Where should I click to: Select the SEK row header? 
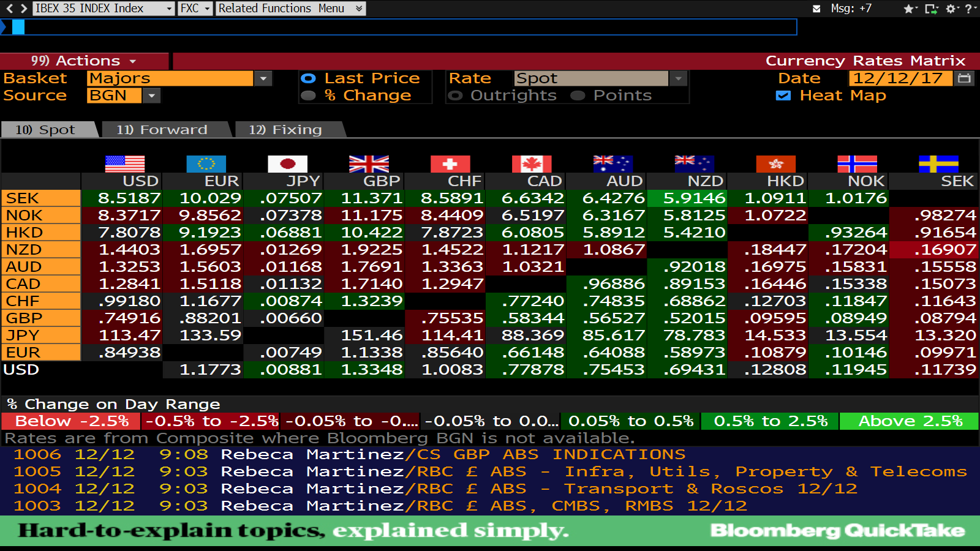point(41,198)
